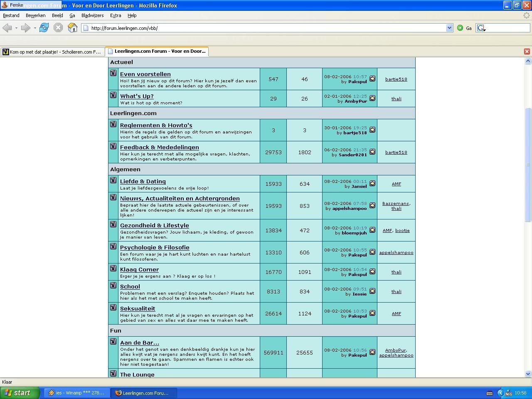Click the forum status icon beside Reglementen & Howto's

[113, 124]
